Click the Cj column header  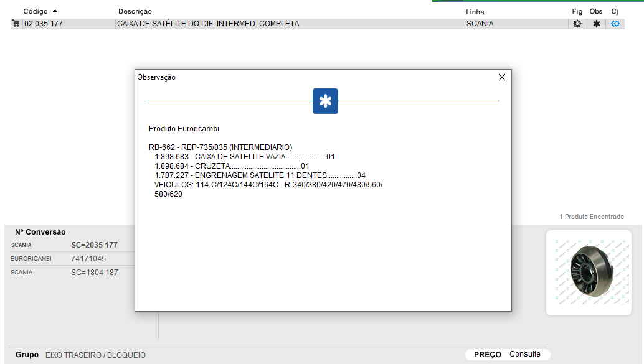[615, 12]
